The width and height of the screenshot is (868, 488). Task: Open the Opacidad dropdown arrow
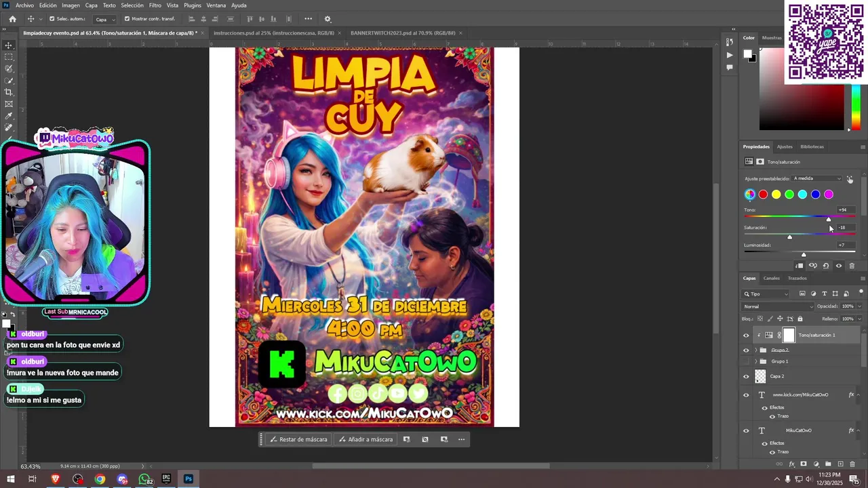pyautogui.click(x=860, y=306)
